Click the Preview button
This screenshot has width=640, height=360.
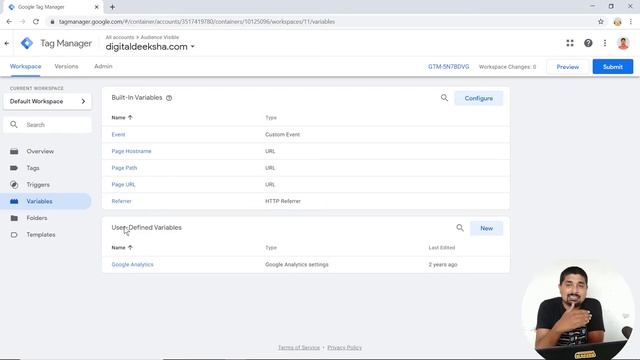click(567, 67)
